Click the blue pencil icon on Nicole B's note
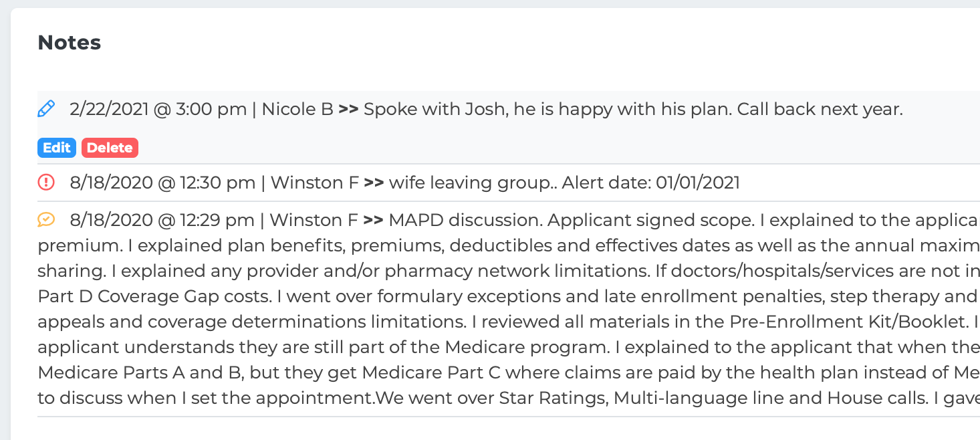 click(46, 108)
